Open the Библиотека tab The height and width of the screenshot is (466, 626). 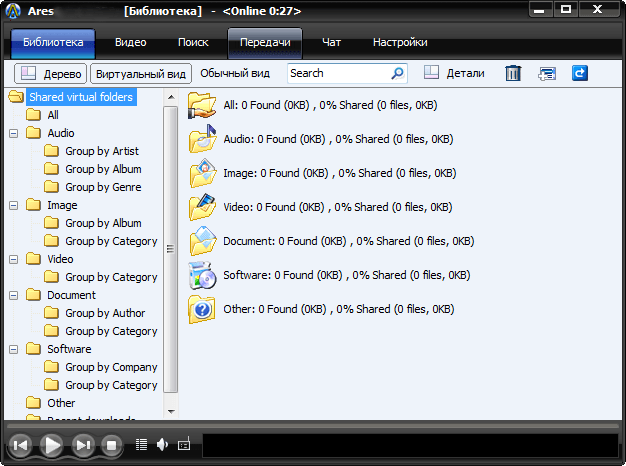tap(53, 42)
